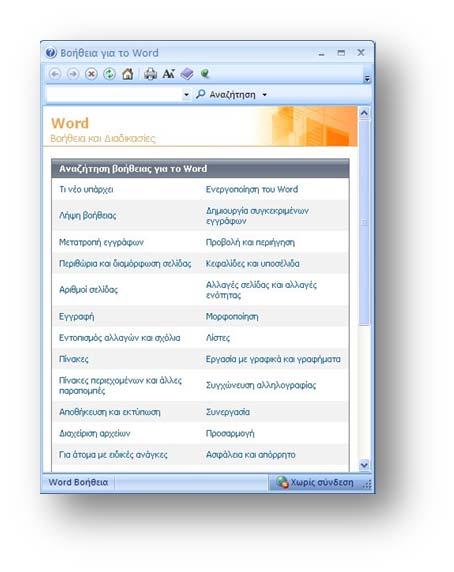Image resolution: width=454 pixels, height=572 pixels.
Task: Open the Τι νέο υπάρχει topic
Action: (86, 189)
